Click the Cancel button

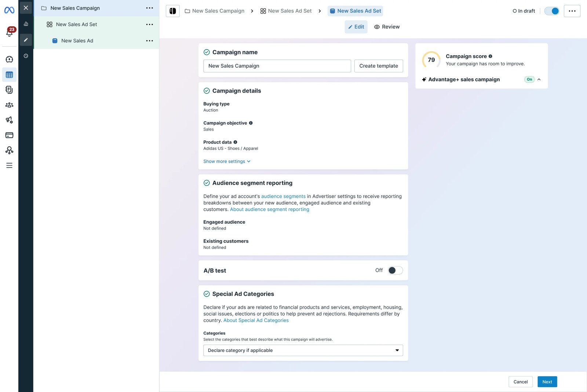tap(520, 382)
